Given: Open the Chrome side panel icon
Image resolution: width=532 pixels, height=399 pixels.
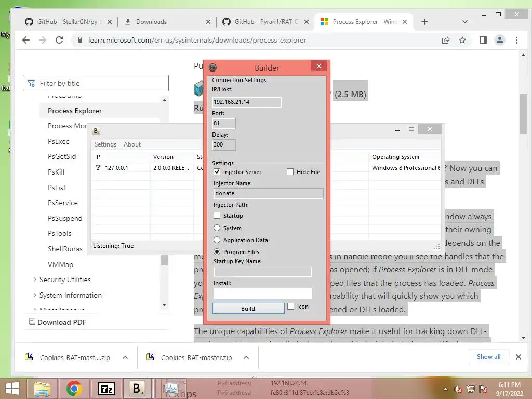Looking at the screenshot, I should coord(483,40).
